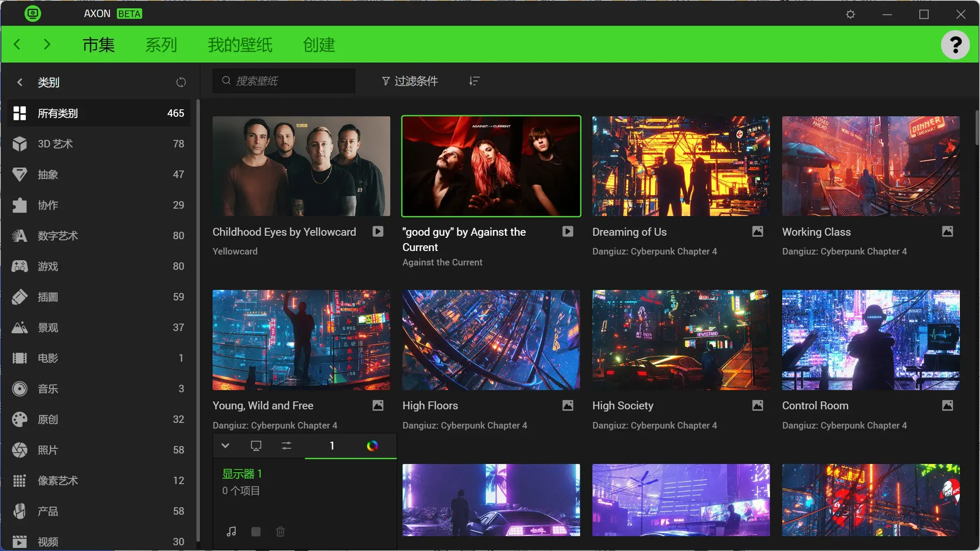
Task: Delete playlist items with the trash icon
Action: 280,531
